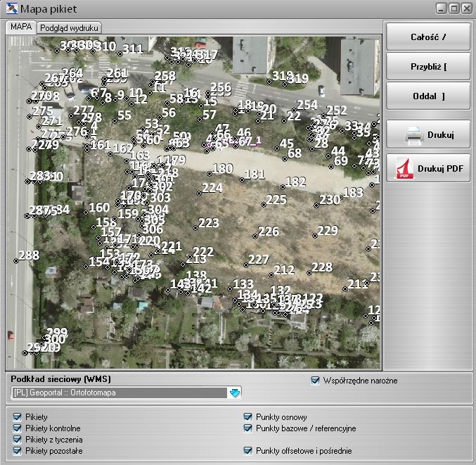This screenshot has width=476, height=465.
Task: Select the MAPA tab
Action: 20,27
